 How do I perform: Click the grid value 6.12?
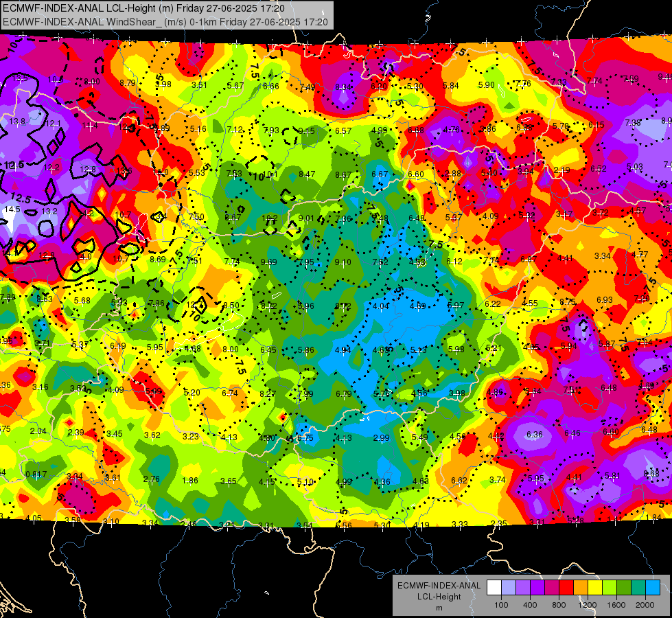454,261
